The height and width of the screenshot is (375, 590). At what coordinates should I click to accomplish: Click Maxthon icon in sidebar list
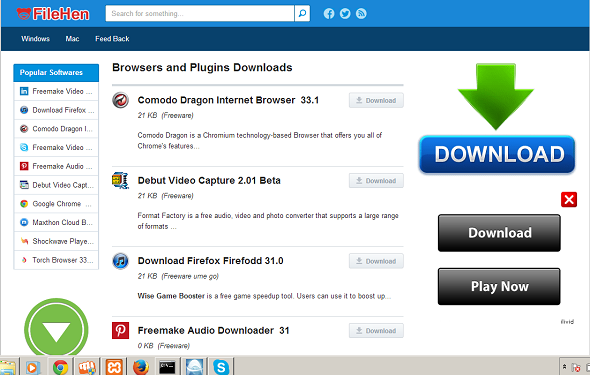point(24,222)
